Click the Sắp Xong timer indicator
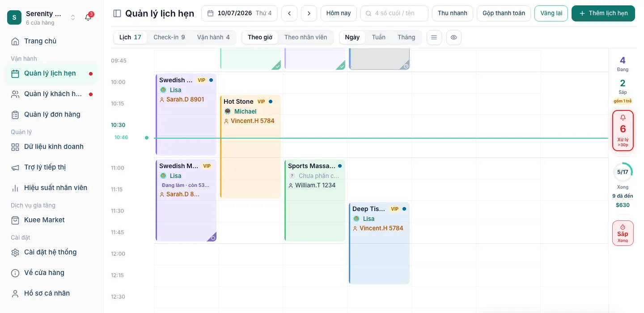 (623, 233)
